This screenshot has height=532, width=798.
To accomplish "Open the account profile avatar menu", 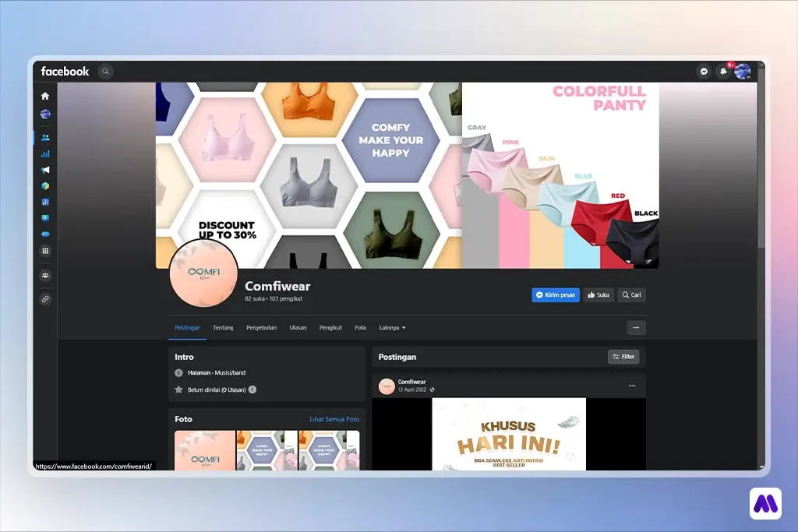I will (x=742, y=72).
